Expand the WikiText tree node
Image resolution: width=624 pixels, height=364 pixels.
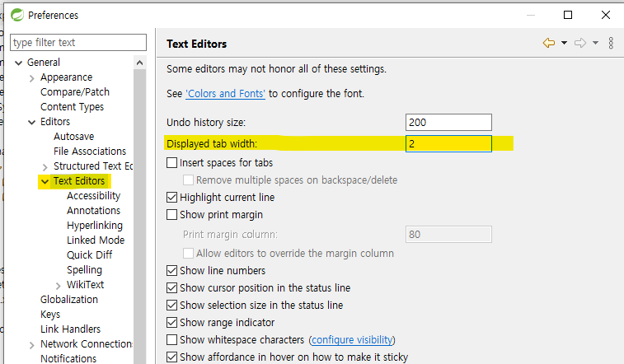tap(58, 286)
